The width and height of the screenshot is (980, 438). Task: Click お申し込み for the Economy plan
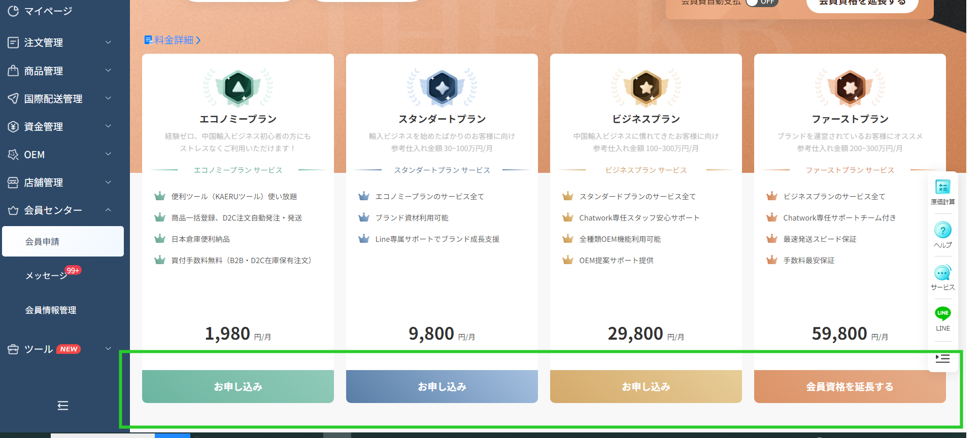point(238,387)
